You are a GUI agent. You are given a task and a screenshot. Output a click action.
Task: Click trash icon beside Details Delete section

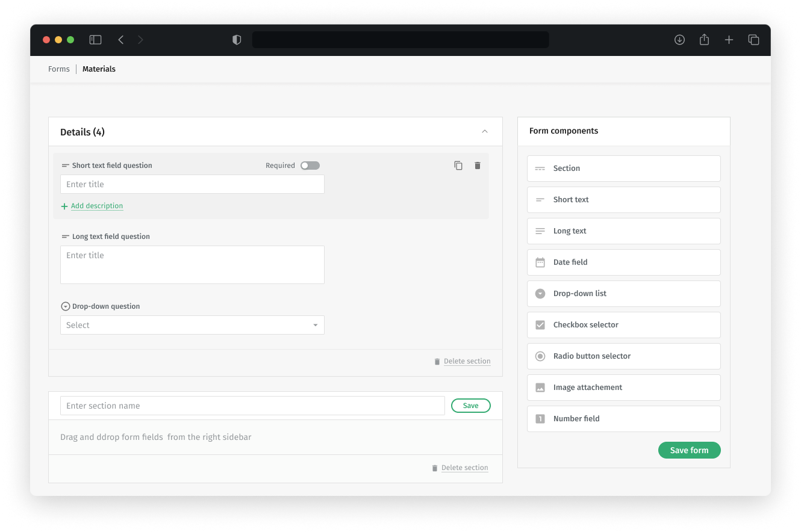(437, 362)
